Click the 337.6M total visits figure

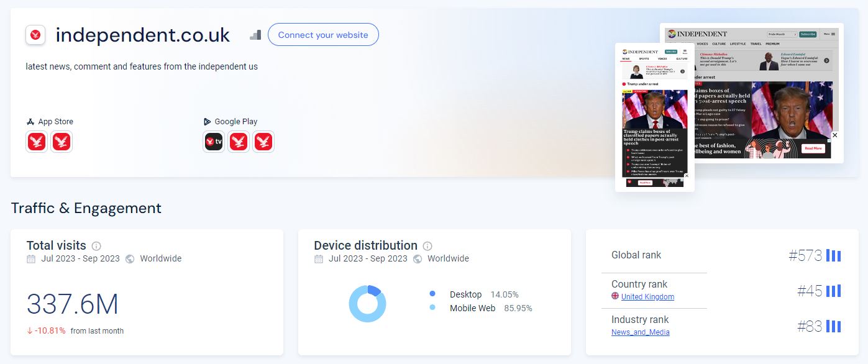[x=72, y=304]
